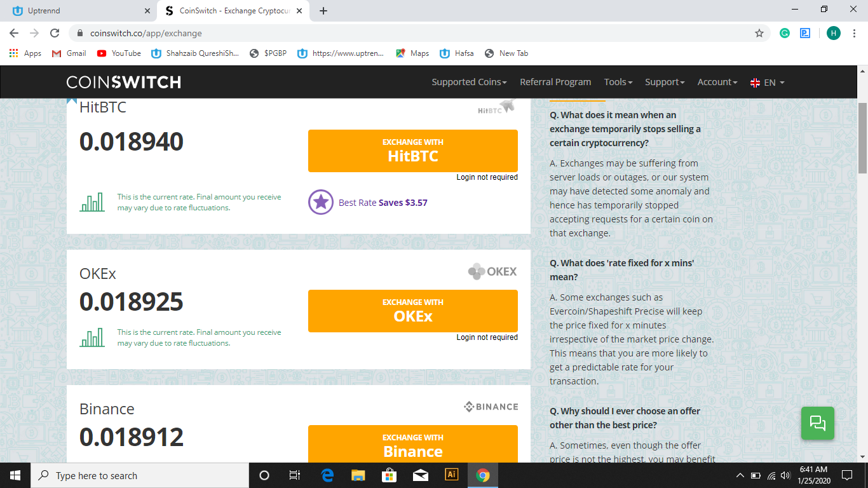Screen dimensions: 868x488
Task: Close the CoinSwitch tab
Action: point(299,11)
